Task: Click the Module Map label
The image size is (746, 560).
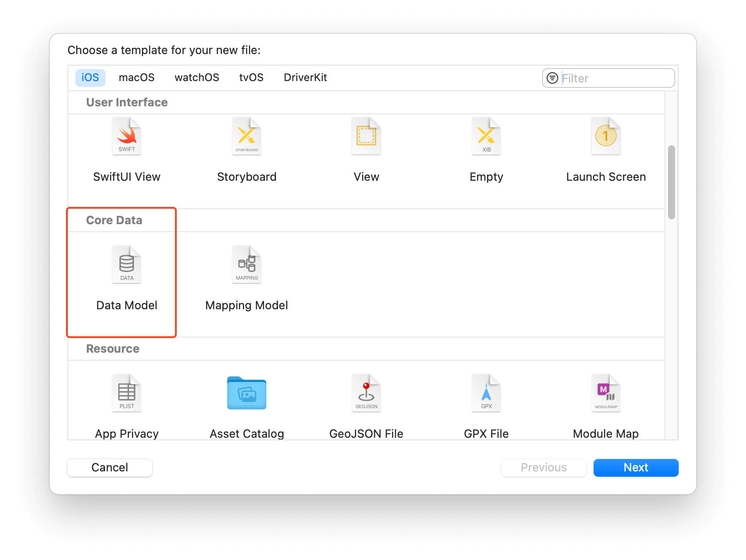Action: click(606, 434)
